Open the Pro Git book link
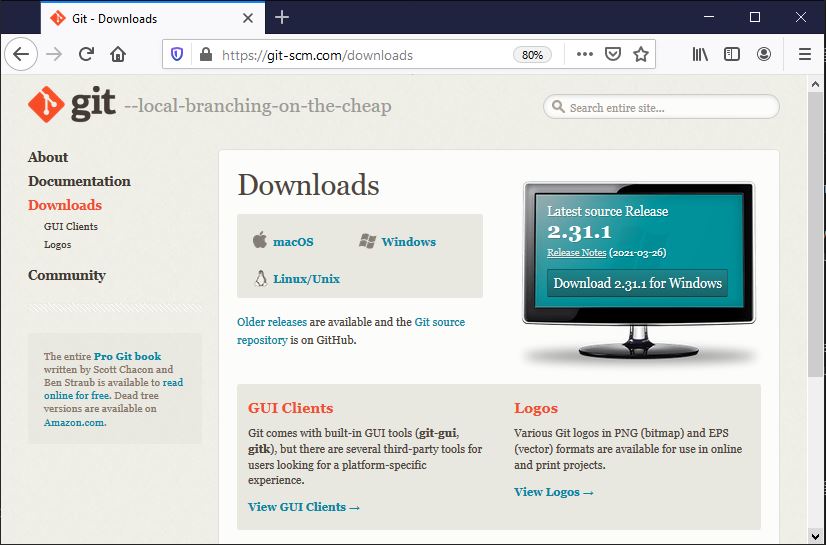 pyautogui.click(x=127, y=356)
